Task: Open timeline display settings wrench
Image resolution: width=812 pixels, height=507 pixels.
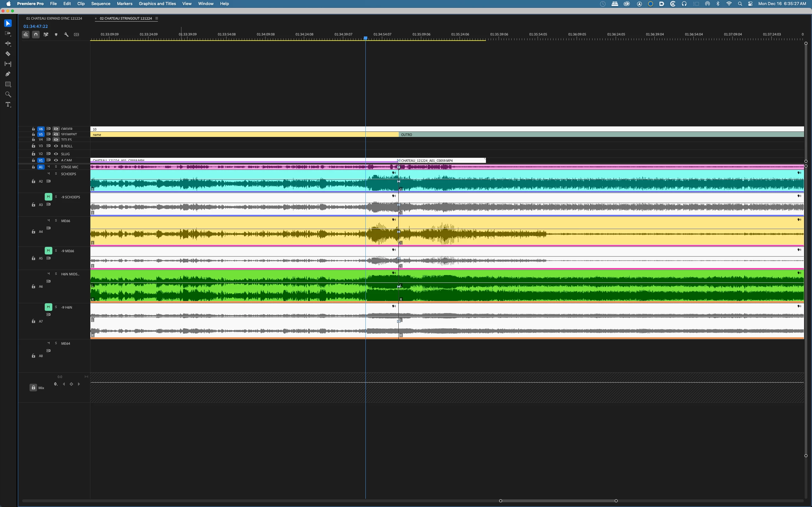Action: (x=66, y=35)
